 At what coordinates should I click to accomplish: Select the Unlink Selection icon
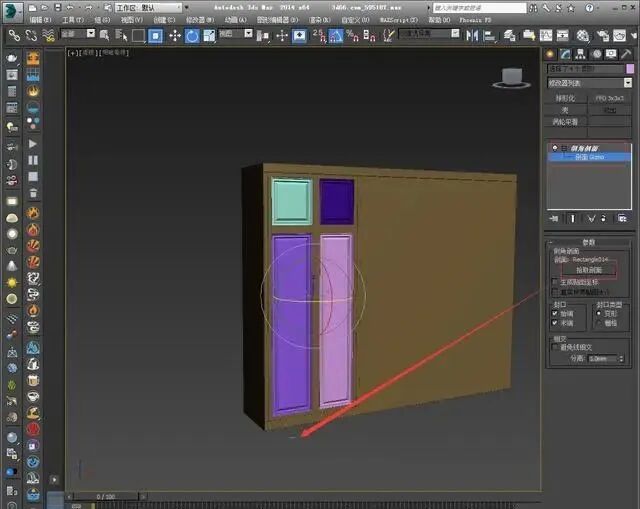[x=31, y=36]
